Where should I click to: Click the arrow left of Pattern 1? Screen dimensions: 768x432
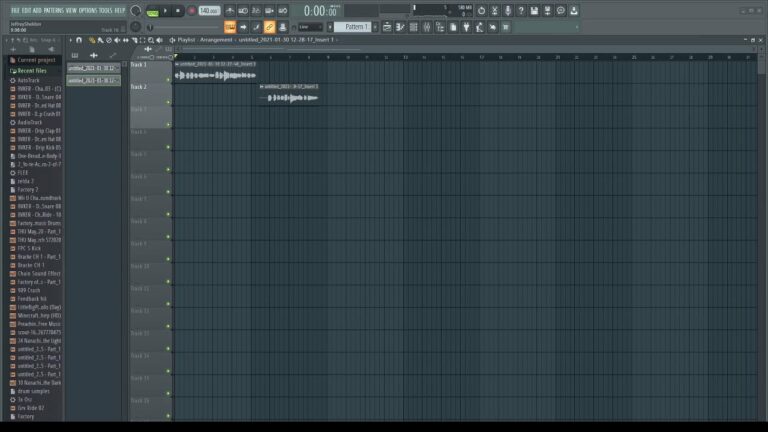[330, 27]
